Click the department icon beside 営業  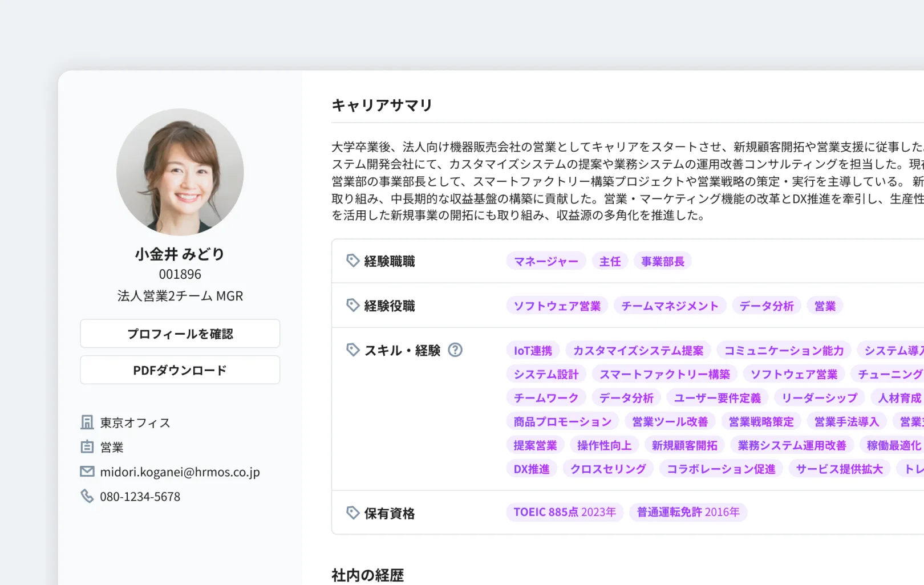coord(87,447)
